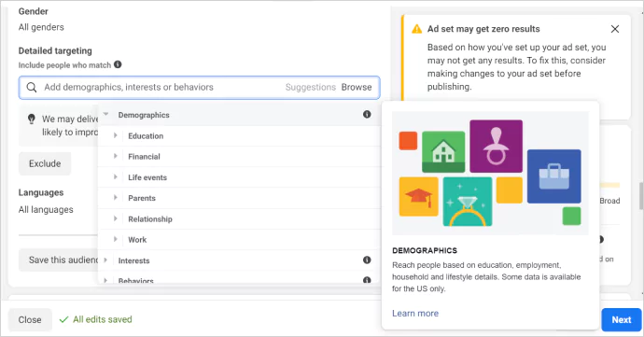
Task: Click the purple pacifier tile in Demographics image
Action: pyautogui.click(x=497, y=146)
